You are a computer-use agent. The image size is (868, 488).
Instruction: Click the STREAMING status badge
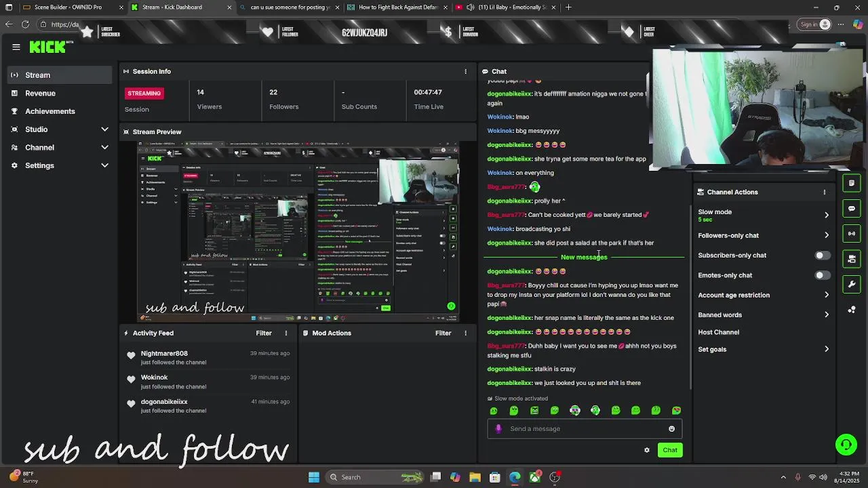(x=144, y=93)
